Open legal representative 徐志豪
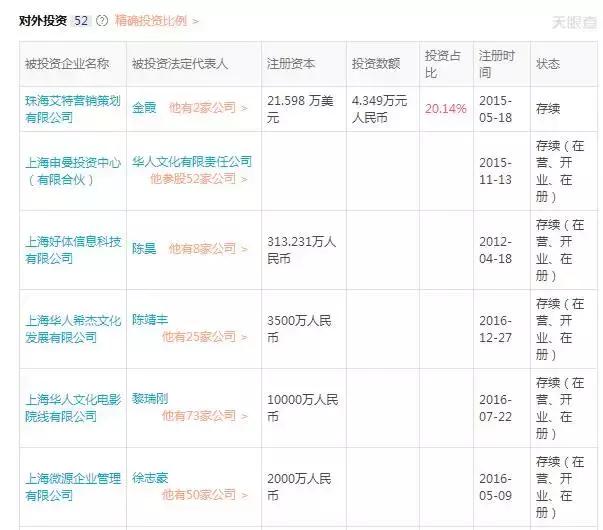The width and height of the screenshot is (603, 530). click(x=150, y=478)
